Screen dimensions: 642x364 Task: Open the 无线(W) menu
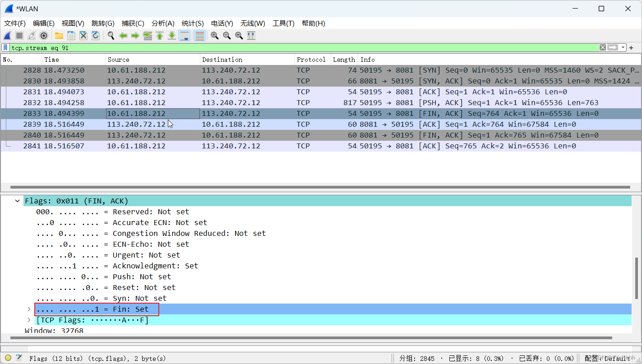(x=253, y=23)
